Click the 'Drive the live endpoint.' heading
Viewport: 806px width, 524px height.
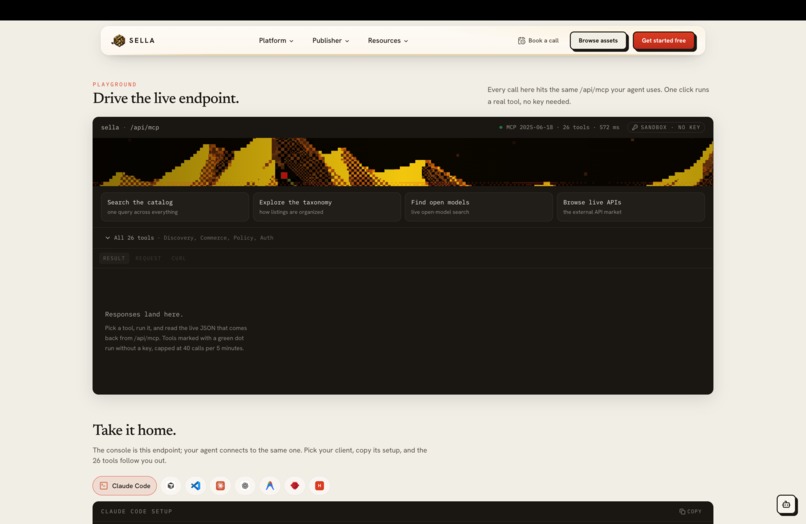point(166,98)
